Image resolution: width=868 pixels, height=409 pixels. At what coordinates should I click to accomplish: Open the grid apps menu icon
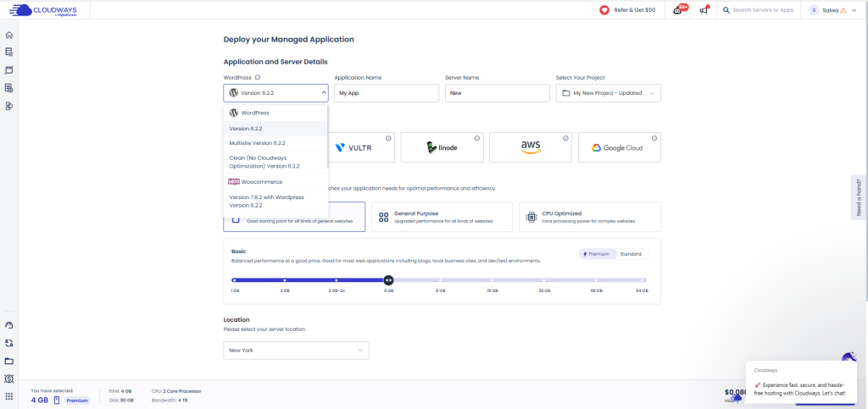(8, 396)
